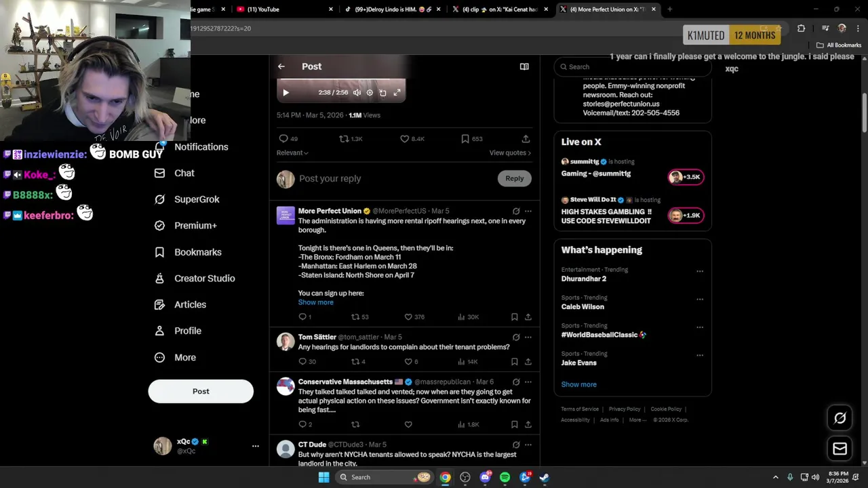Expand Show more on More Perfect Union reply

click(x=316, y=302)
